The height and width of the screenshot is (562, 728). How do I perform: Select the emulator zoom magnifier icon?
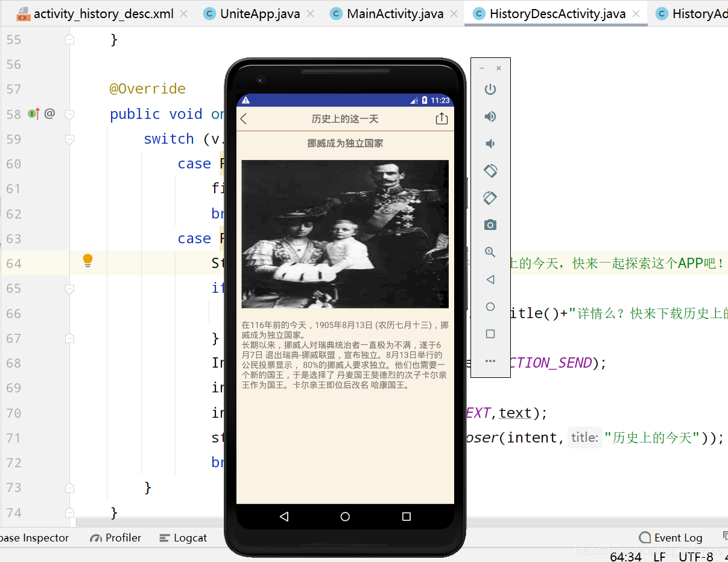tap(490, 252)
